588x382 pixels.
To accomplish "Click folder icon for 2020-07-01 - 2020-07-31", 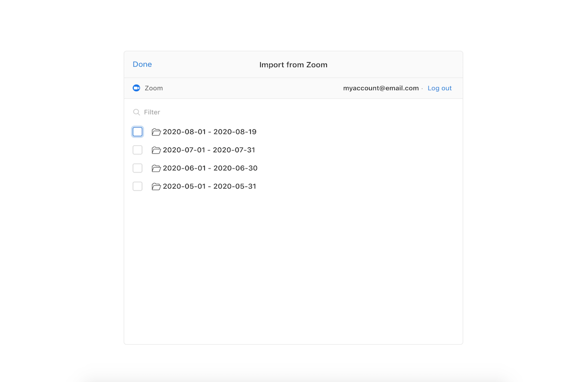I will pyautogui.click(x=156, y=150).
